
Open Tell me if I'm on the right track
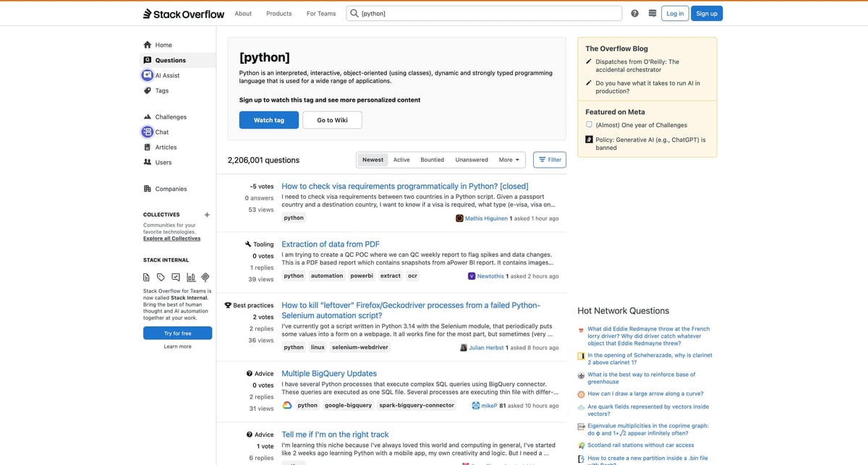pos(335,435)
